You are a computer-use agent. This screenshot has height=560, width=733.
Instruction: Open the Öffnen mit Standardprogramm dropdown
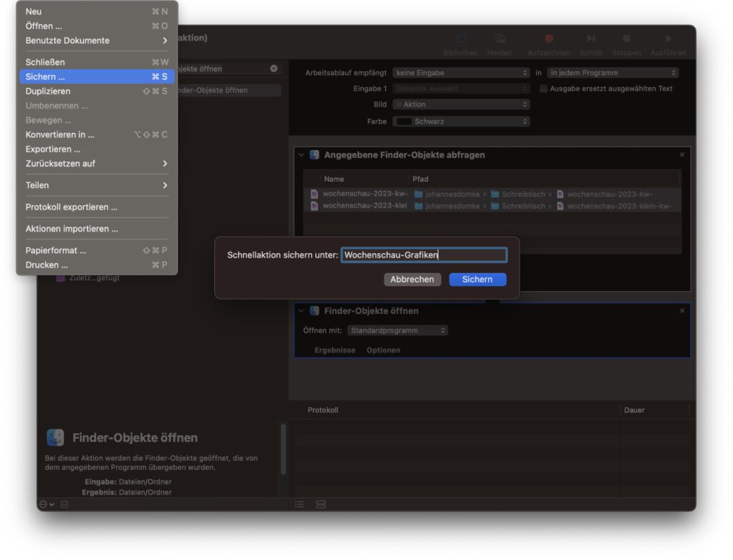coord(398,330)
